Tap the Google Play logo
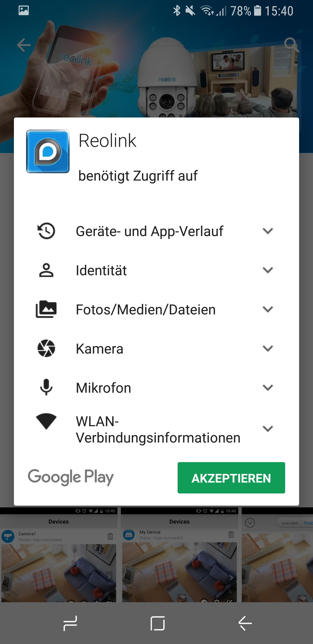 coord(71,478)
